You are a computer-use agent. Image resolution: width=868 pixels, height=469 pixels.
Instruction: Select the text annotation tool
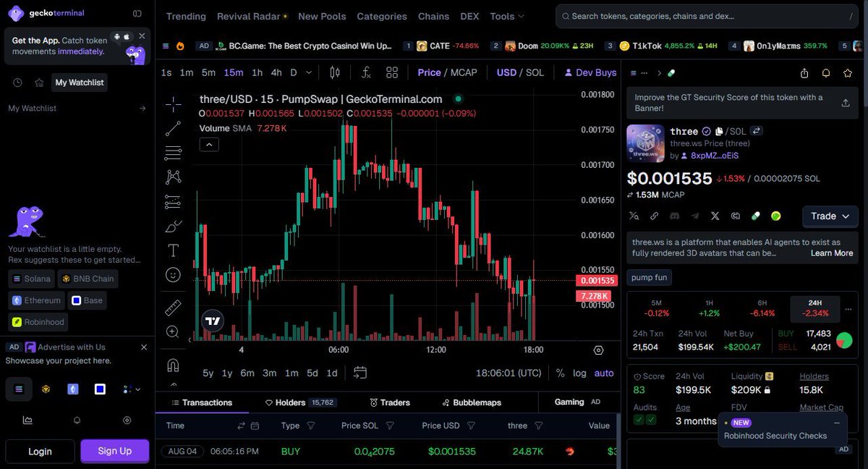click(x=173, y=250)
